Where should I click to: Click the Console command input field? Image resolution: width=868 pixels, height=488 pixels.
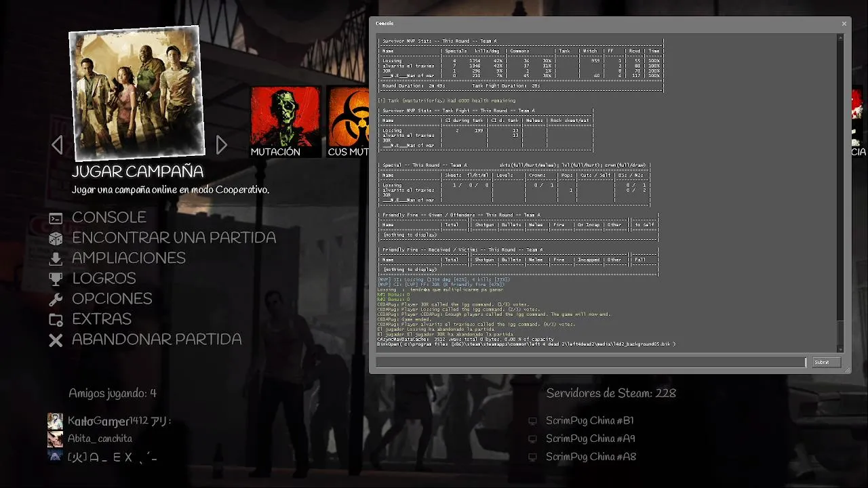591,363
